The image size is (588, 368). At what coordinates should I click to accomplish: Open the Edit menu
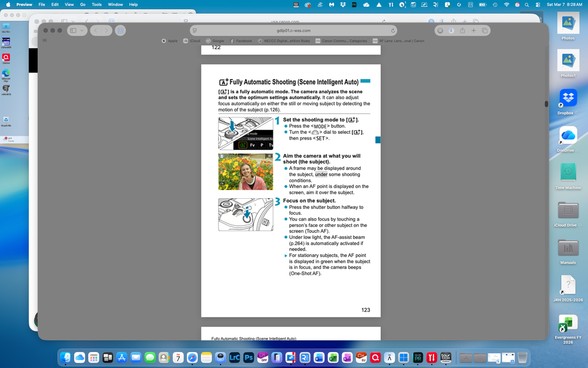pos(55,5)
